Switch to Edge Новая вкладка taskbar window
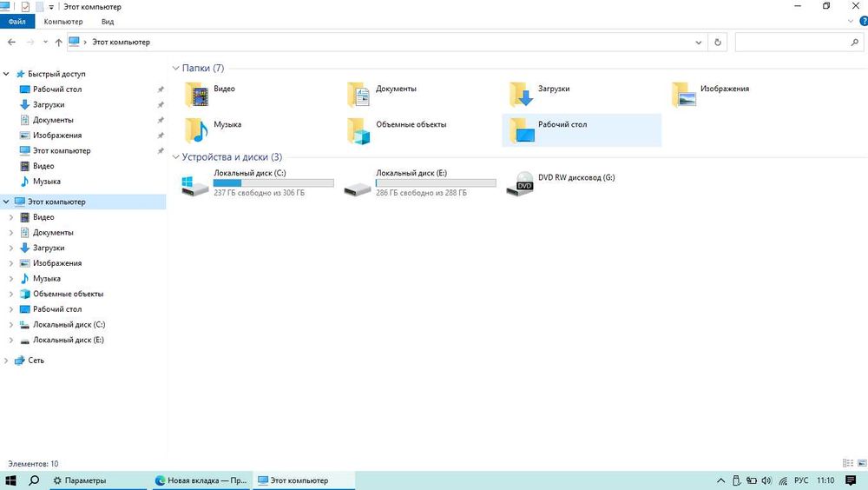The height and width of the screenshot is (490, 868). coord(201,480)
